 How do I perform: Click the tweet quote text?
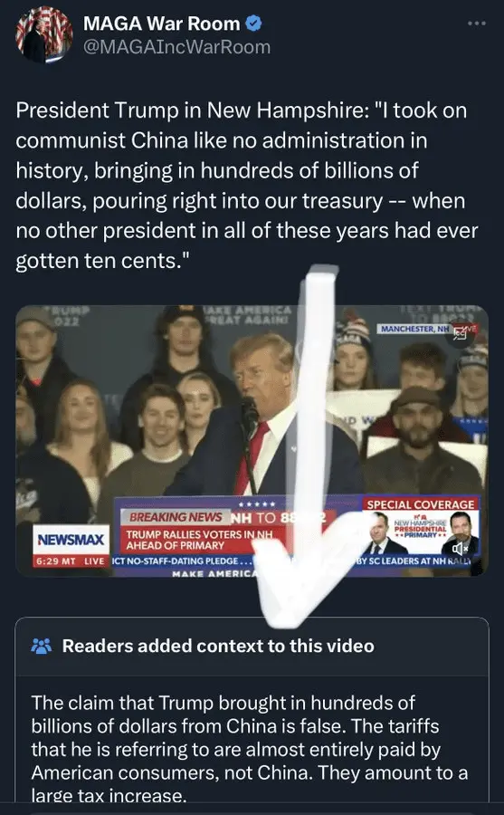coord(246,186)
